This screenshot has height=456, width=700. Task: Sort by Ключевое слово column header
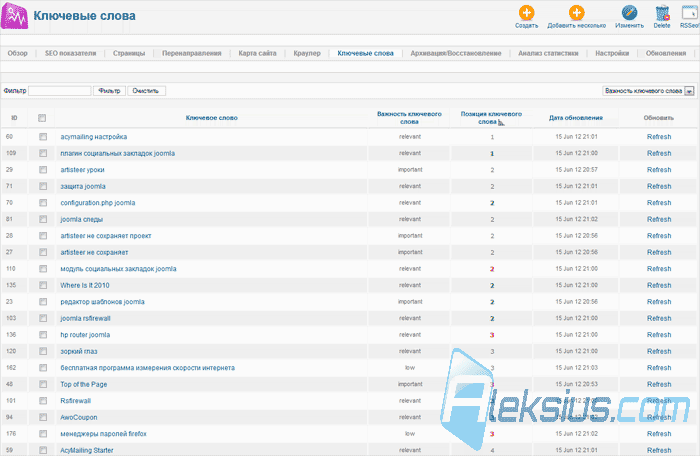pos(212,118)
